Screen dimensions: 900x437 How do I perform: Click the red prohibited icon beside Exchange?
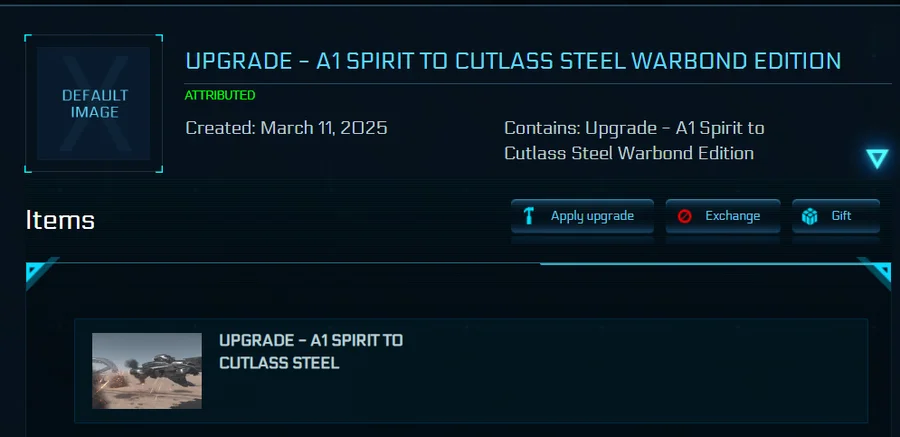tap(684, 216)
